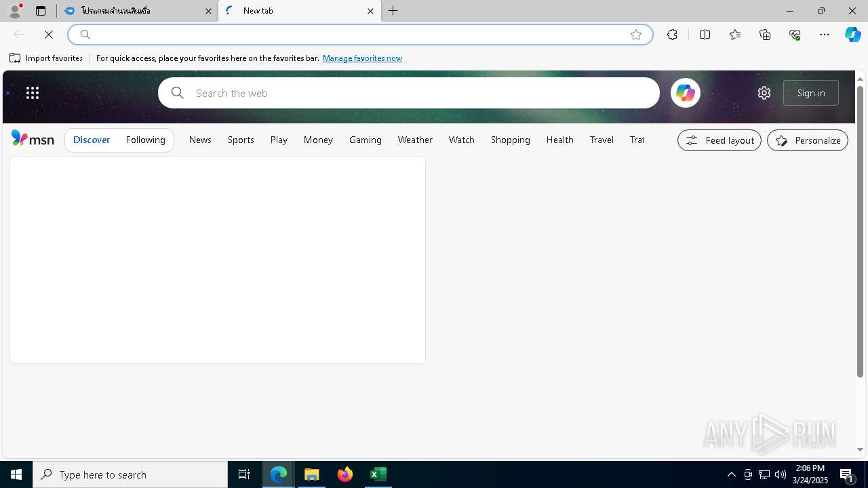Image resolution: width=868 pixels, height=488 pixels.
Task: Open Copilot from the search box
Action: tap(685, 93)
